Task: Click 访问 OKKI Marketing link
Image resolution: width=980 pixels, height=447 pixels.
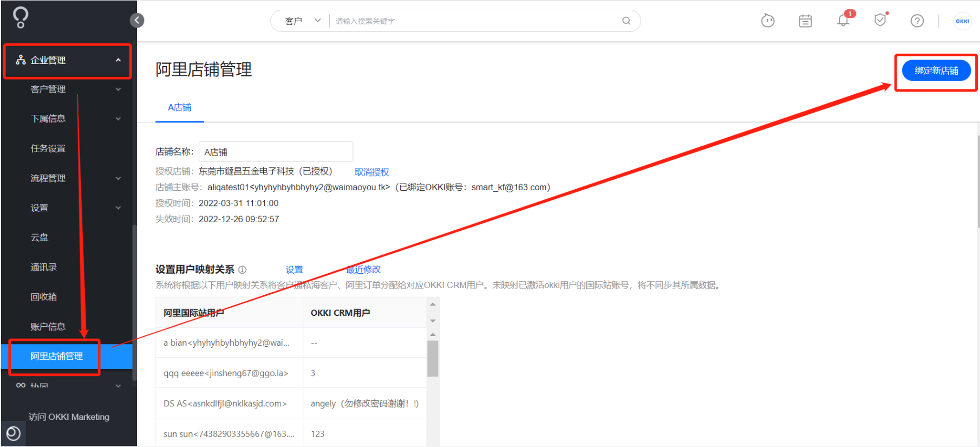Action: point(69,417)
